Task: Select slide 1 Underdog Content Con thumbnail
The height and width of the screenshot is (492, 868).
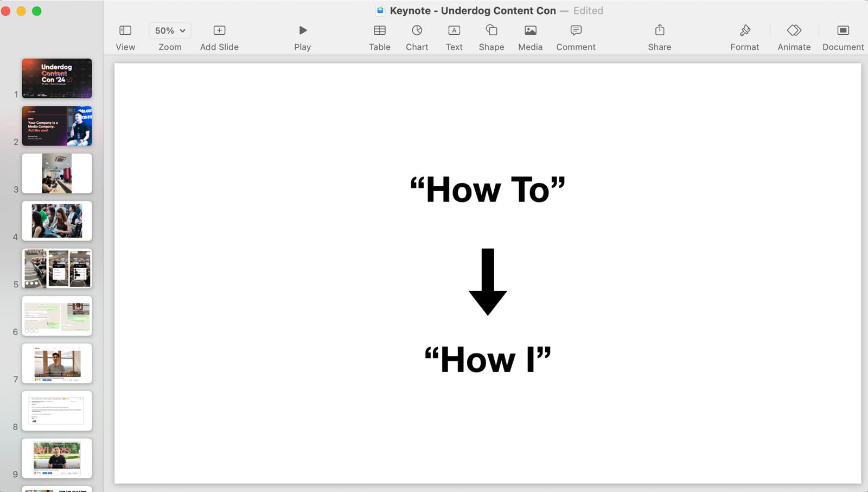Action: point(57,78)
